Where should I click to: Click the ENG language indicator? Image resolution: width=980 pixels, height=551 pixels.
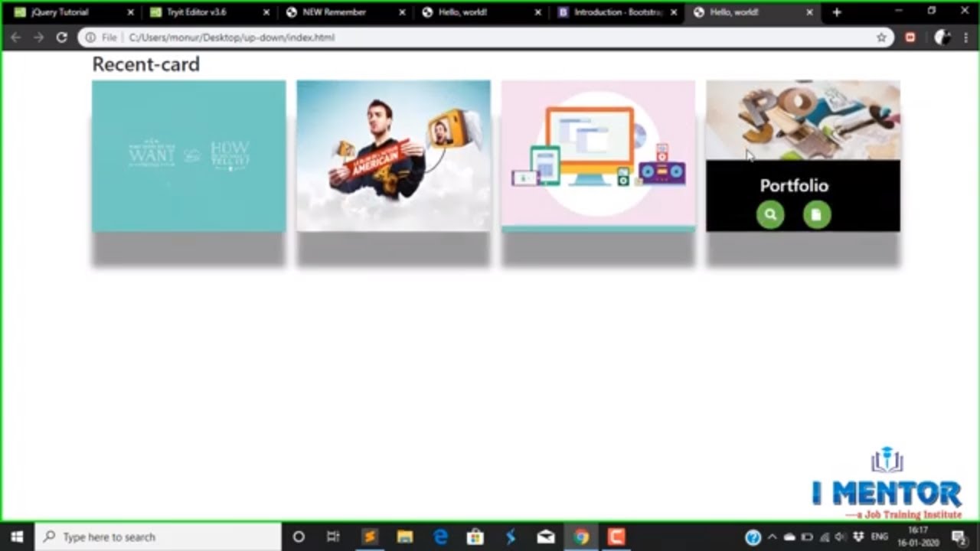(x=879, y=537)
